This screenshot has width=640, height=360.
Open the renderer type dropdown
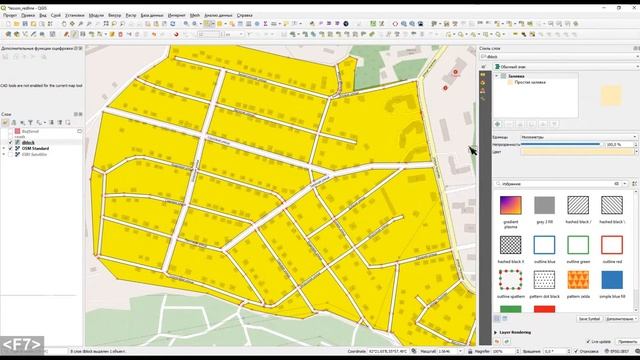(x=567, y=67)
